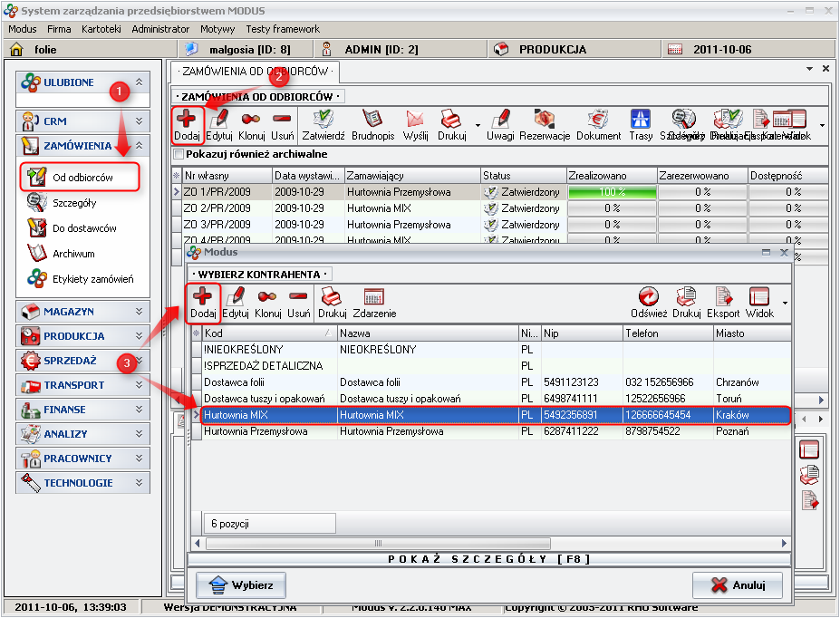840x618 pixels.
Task: Tick the checkbox for Hurtownia Przemysłowa row
Action: pyautogui.click(x=197, y=431)
